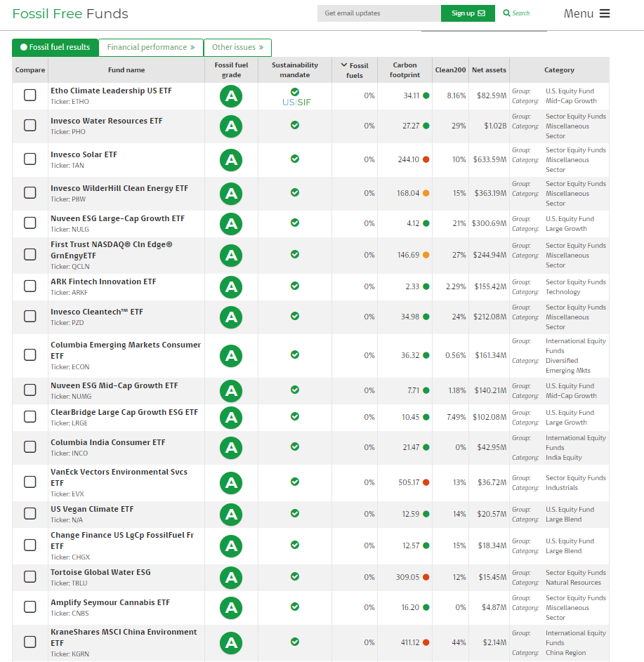Click mandate checkmark for Change Finance CHGX

tap(295, 545)
